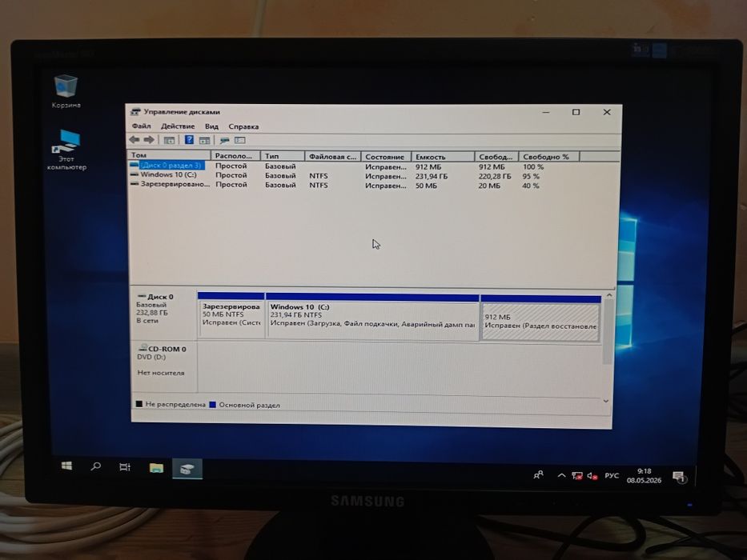Open Task View from the taskbar
This screenshot has height=560, width=747.
[125, 467]
